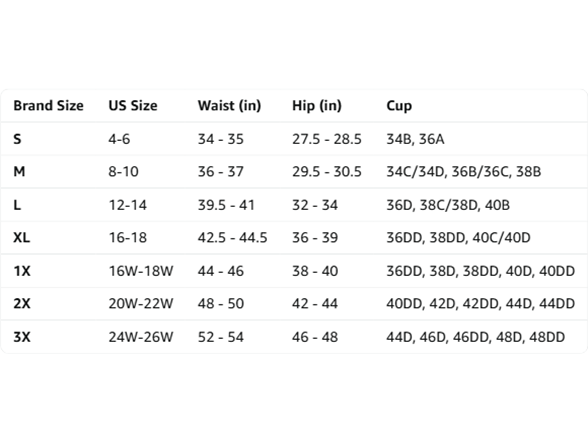Click the US Size column header
Viewport: 588px width, 441px height.
click(x=133, y=106)
